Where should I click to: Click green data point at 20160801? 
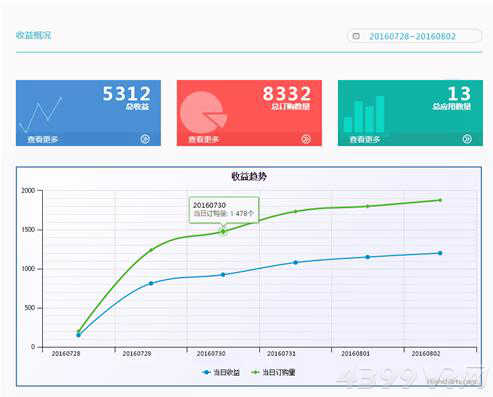click(367, 206)
